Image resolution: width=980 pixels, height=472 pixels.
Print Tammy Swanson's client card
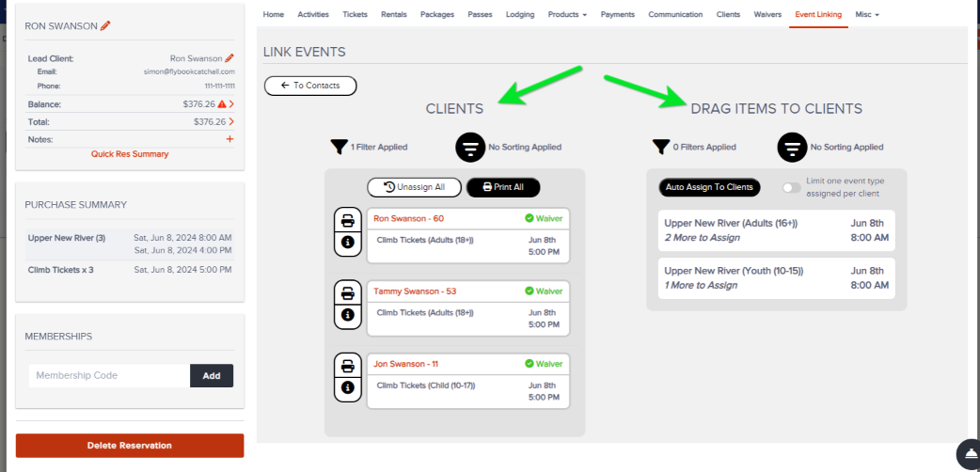348,292
